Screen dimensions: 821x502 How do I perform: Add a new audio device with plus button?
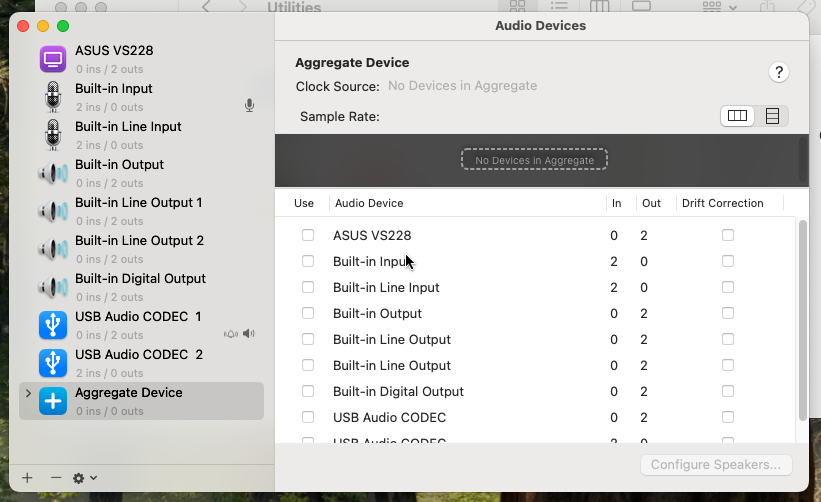click(27, 477)
